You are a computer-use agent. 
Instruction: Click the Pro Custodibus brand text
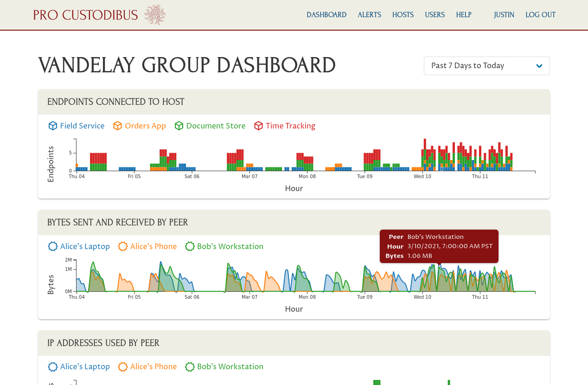click(86, 15)
